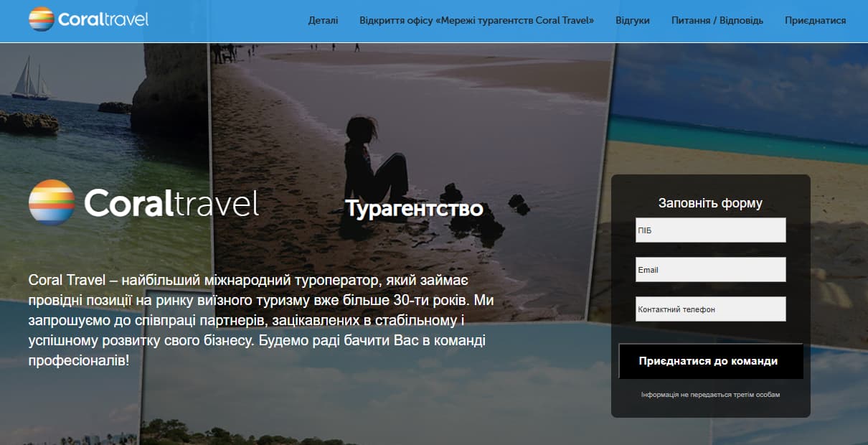
Task: Click into the Email input field
Action: click(710, 270)
